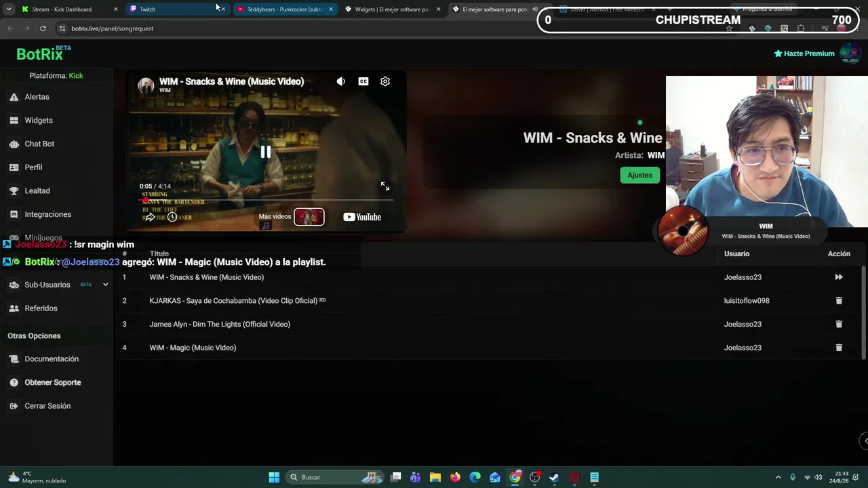Click the WIM channel avatar on video

point(146,85)
